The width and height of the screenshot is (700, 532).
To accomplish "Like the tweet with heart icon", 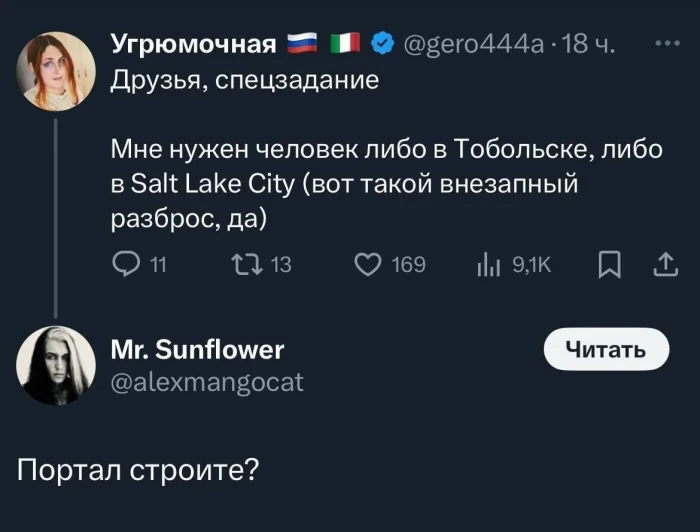I will click(369, 265).
